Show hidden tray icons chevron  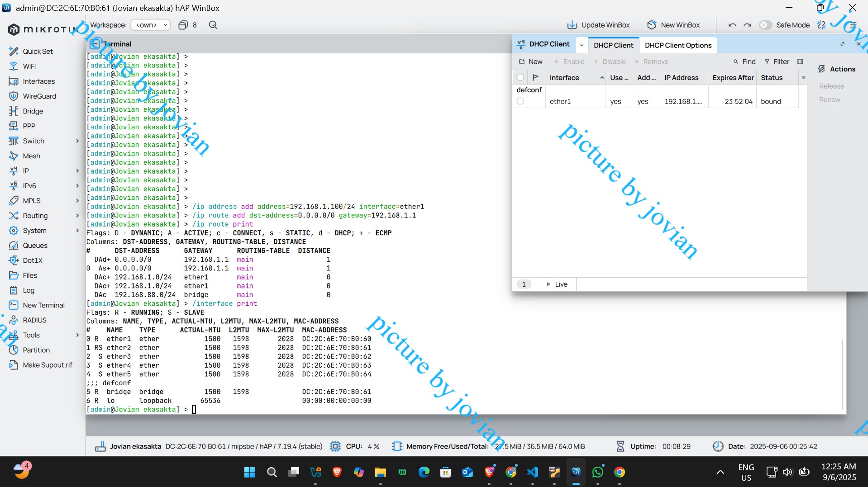point(720,472)
